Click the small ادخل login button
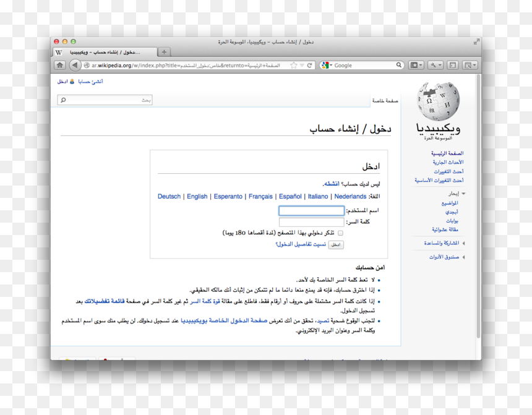This screenshot has height=415, width=532. point(336,245)
